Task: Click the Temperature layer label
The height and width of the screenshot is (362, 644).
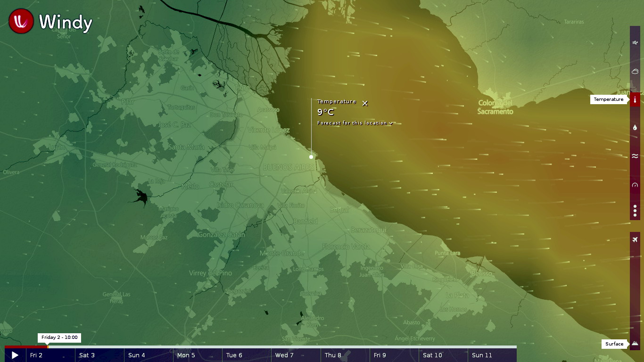Action: click(608, 99)
